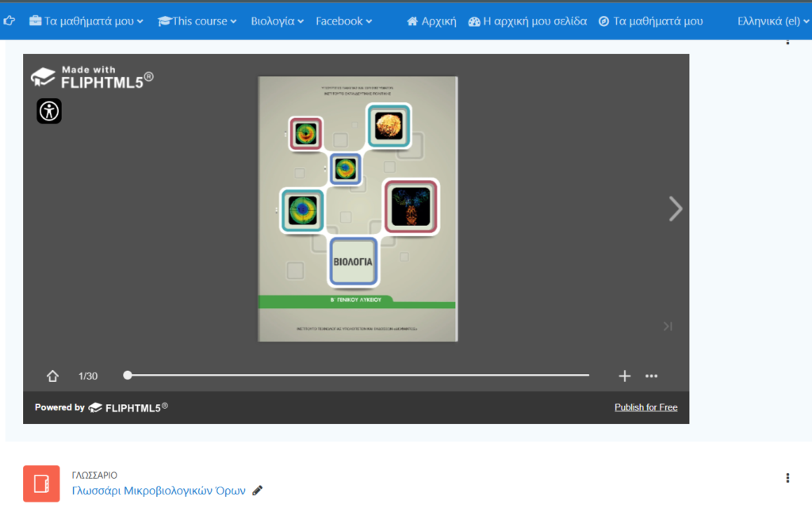The width and height of the screenshot is (812, 527).
Task: Open the flipbook more options ellipsis
Action: click(x=652, y=376)
